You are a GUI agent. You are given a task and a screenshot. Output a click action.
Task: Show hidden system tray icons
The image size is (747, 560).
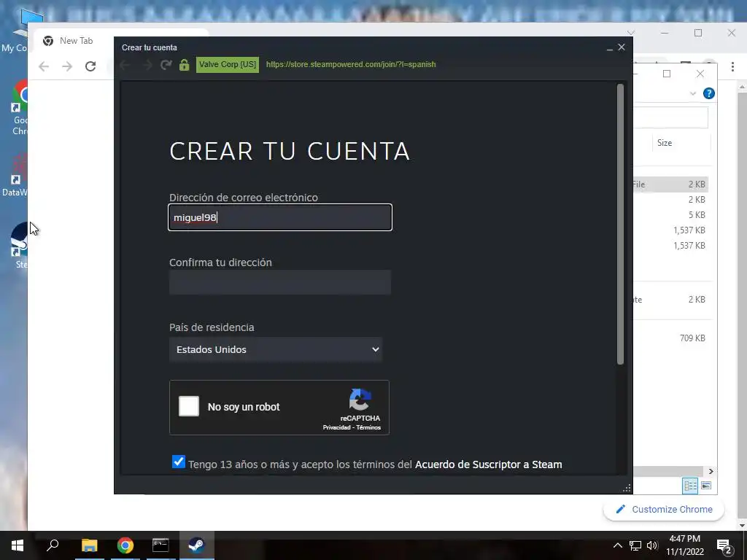pos(617,545)
